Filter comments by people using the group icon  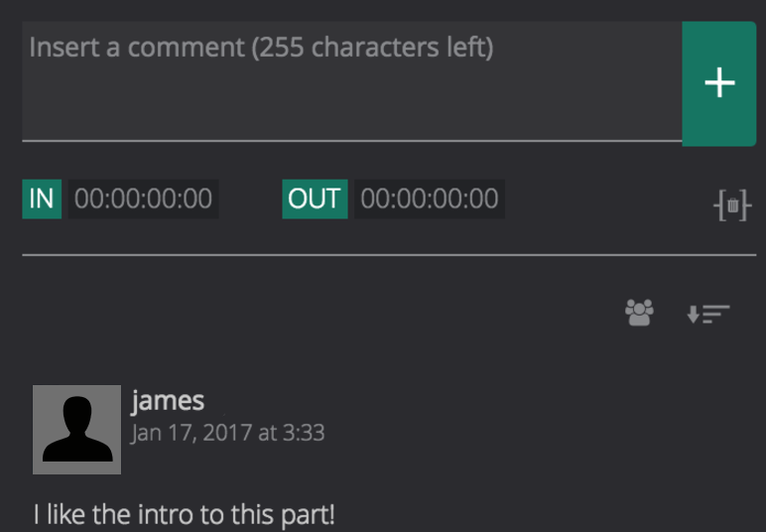[x=640, y=314]
